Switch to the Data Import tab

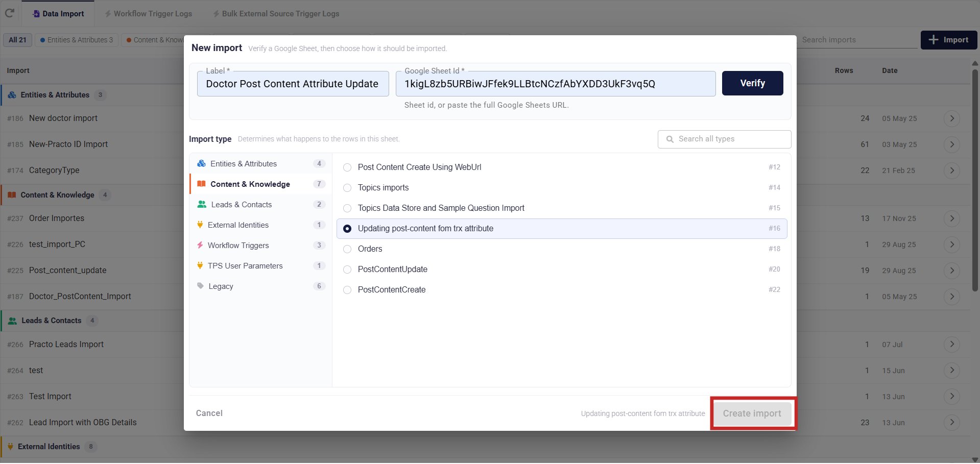[x=58, y=14]
